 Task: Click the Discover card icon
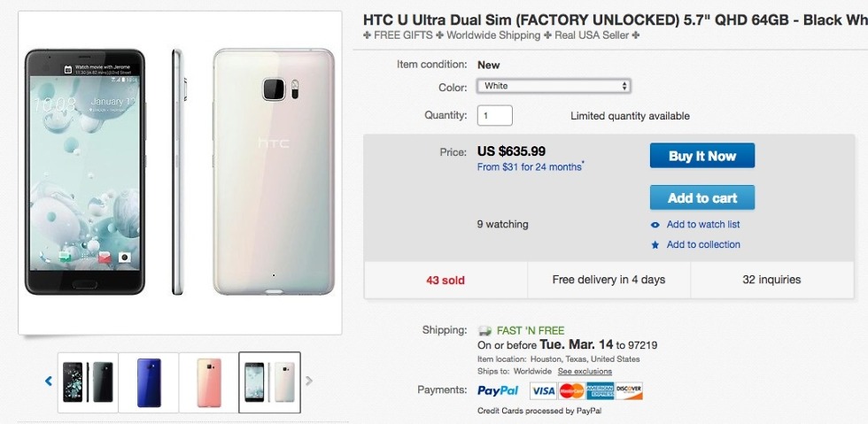click(628, 390)
